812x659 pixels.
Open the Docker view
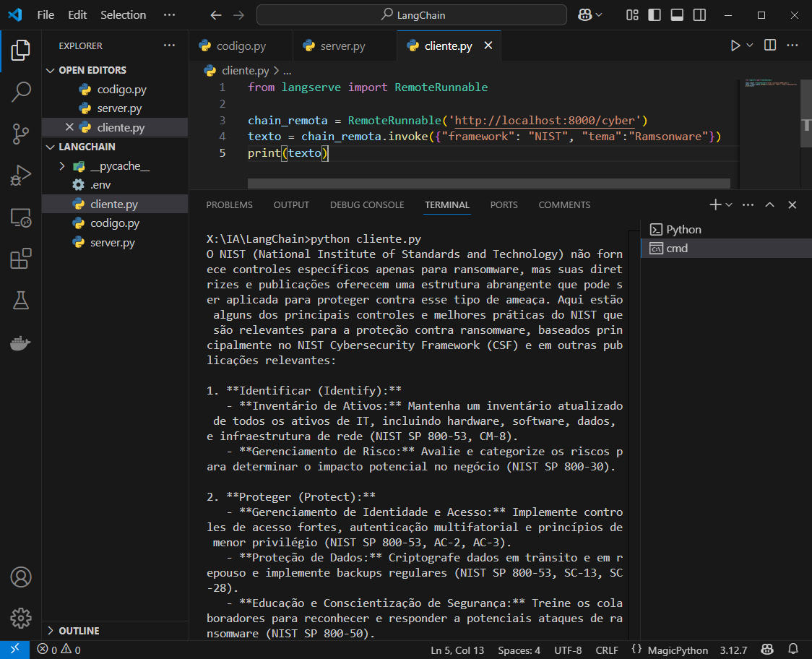(x=21, y=343)
